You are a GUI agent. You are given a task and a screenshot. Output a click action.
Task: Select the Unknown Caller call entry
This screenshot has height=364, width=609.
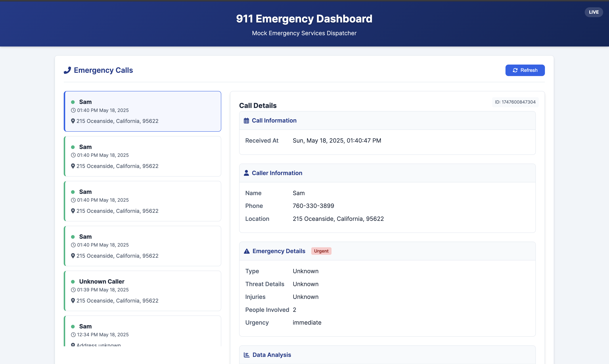(x=142, y=291)
